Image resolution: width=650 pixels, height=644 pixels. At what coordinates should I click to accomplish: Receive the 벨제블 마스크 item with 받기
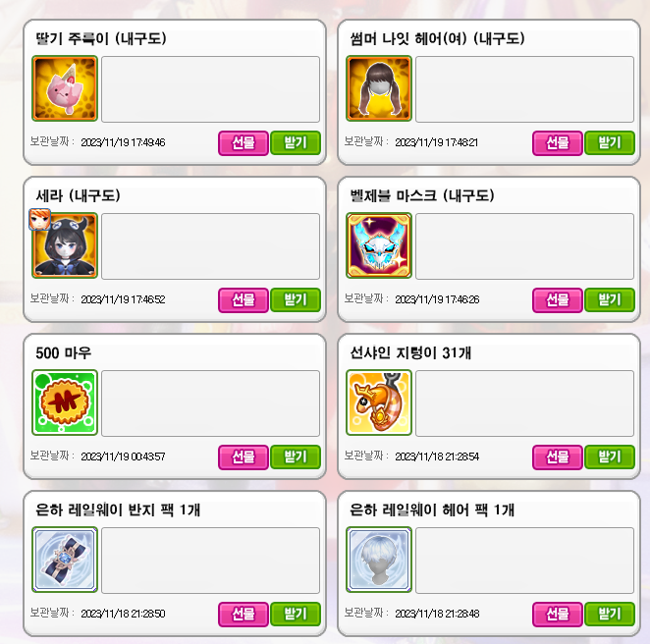[610, 300]
